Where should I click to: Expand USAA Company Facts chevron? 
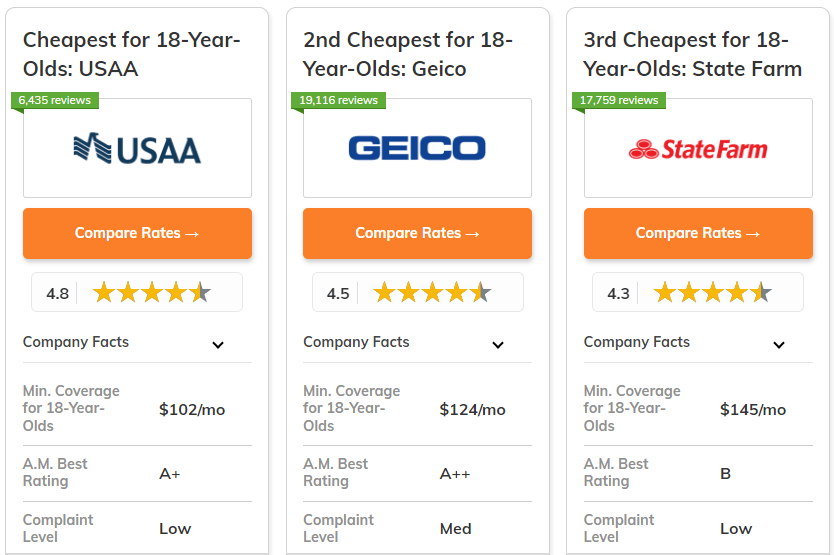click(x=218, y=345)
